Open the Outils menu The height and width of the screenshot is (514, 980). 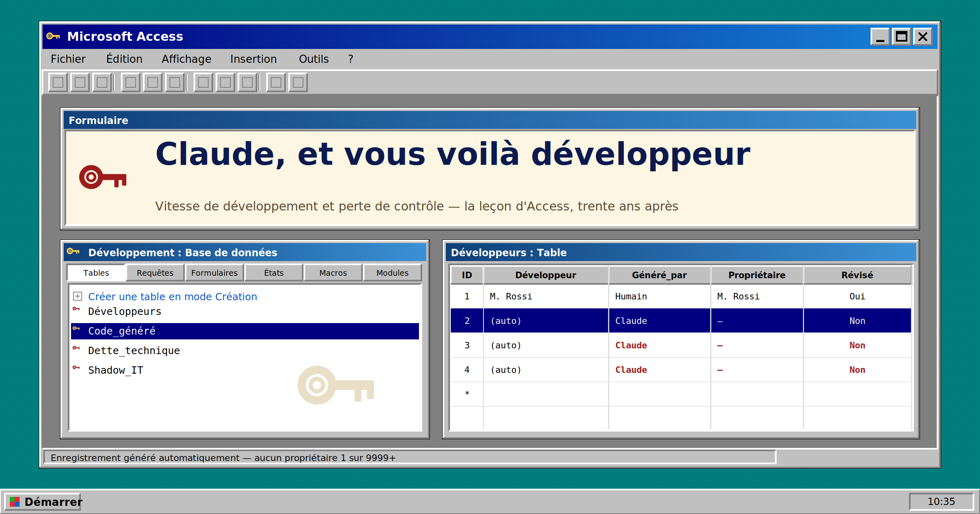tap(314, 59)
